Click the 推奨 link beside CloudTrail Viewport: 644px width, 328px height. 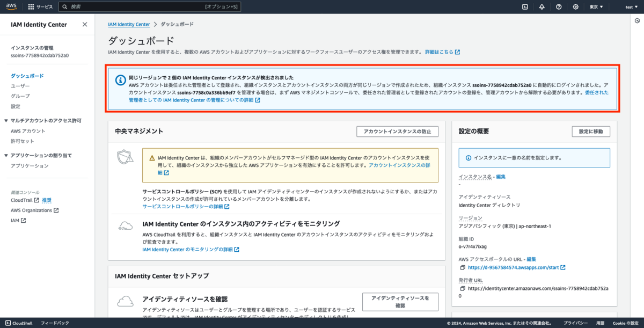click(x=47, y=200)
